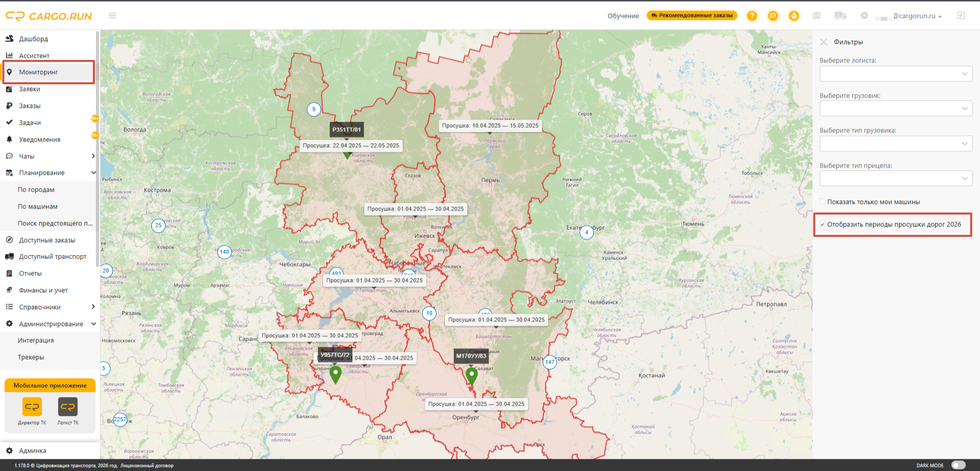Click the sidebar vertical scrollbar
This screenshot has height=471, width=980.
coord(97,148)
